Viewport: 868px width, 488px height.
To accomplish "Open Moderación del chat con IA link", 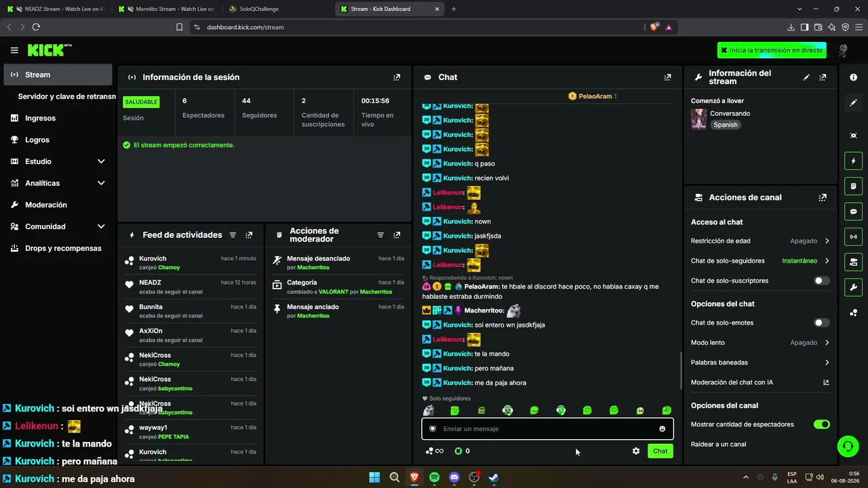I will click(760, 382).
